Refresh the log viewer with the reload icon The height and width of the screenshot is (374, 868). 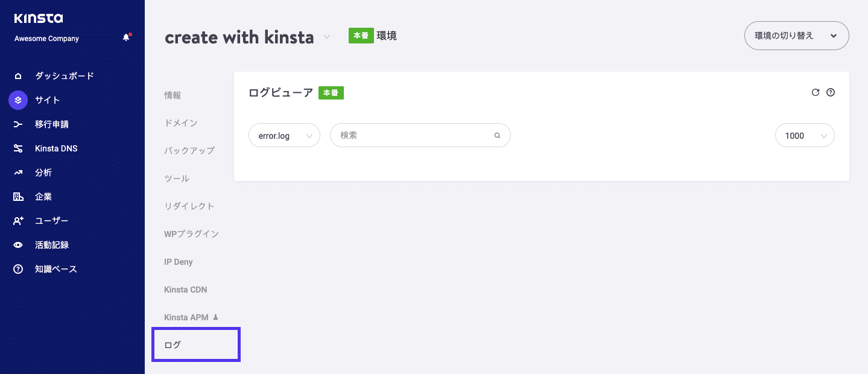point(815,92)
